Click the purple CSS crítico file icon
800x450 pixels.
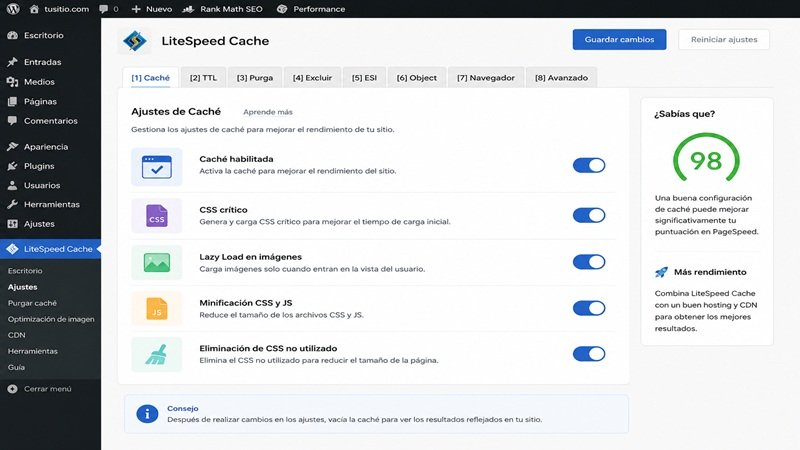click(157, 215)
